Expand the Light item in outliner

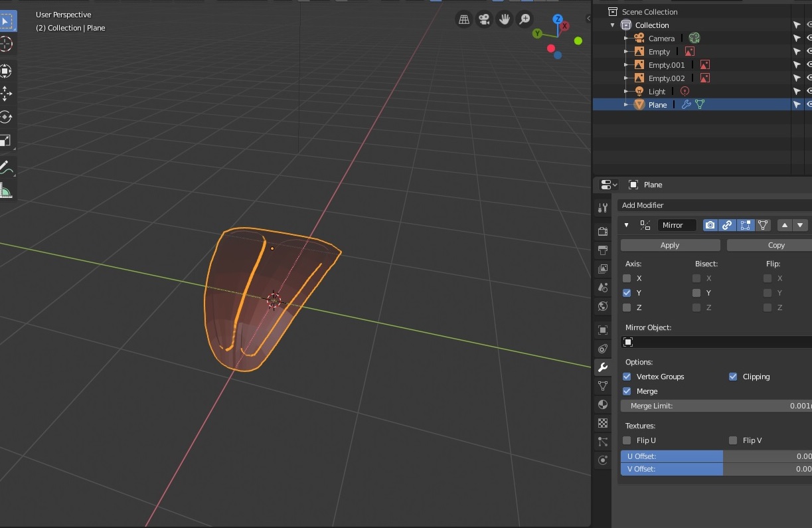[626, 92]
